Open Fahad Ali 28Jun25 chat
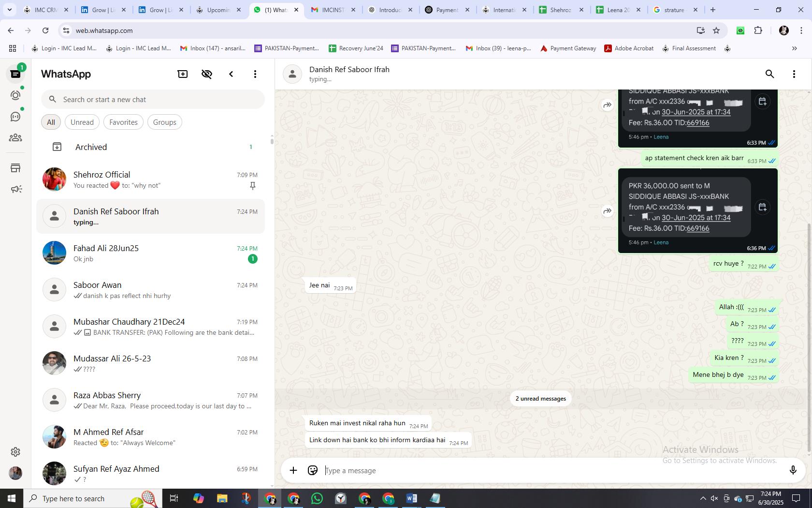812x508 pixels. point(151,253)
